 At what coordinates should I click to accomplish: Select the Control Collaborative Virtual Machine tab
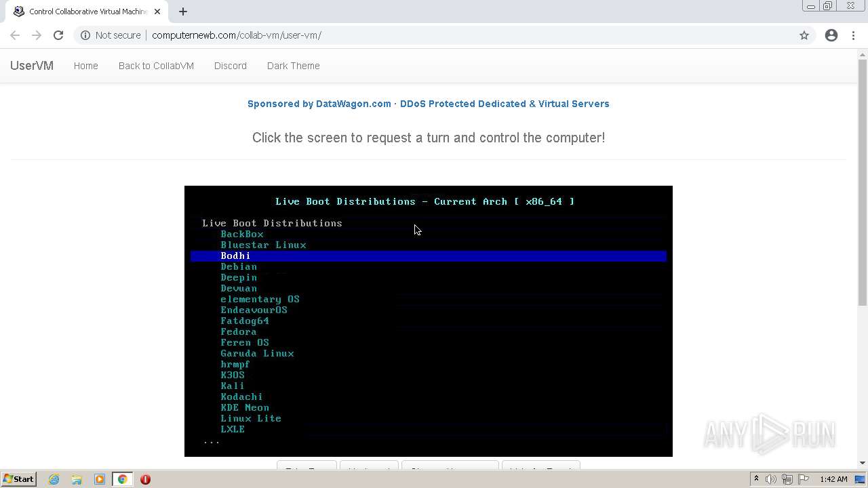[87, 12]
